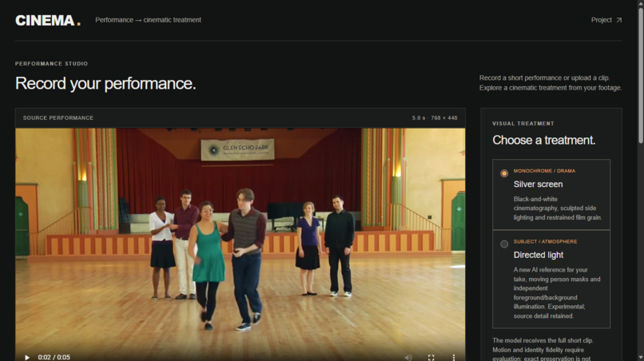Click the 'SOURCE PERFORMANCE' label

58,118
